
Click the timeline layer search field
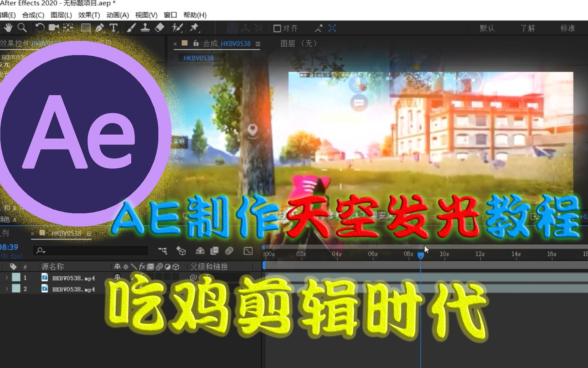(91, 250)
